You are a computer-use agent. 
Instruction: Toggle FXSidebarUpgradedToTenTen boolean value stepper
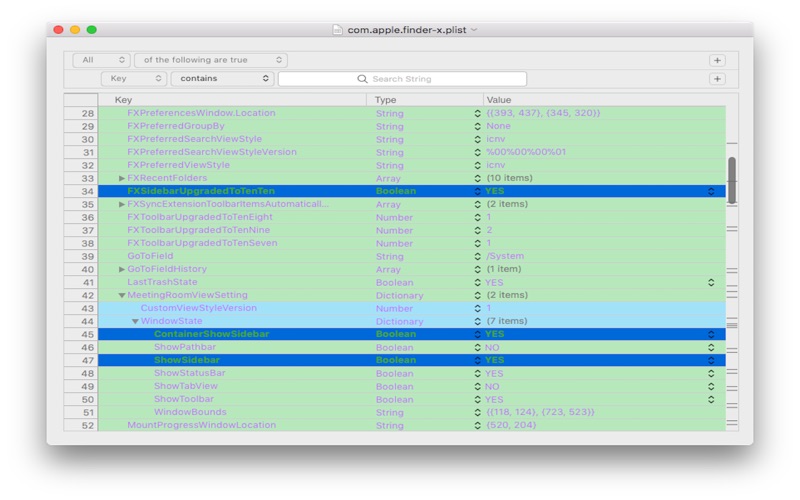(711, 191)
